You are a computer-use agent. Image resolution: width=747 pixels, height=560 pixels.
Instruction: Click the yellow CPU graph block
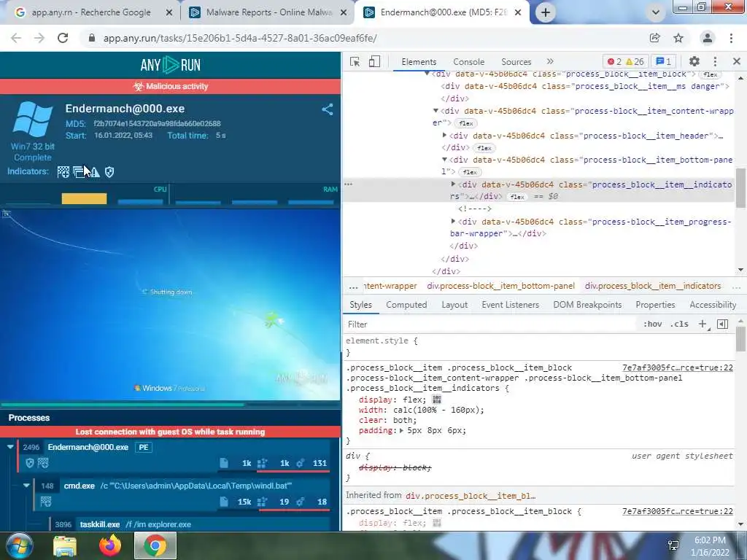[x=85, y=198]
